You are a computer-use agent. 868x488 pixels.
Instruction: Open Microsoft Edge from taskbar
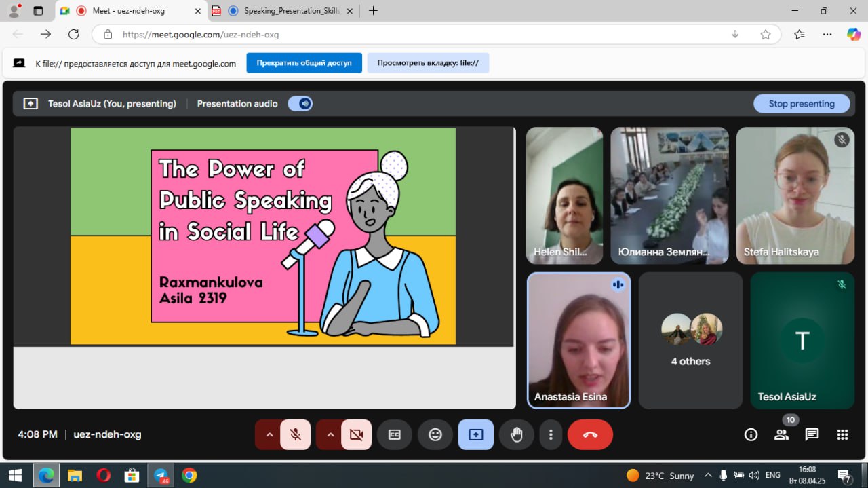point(46,476)
